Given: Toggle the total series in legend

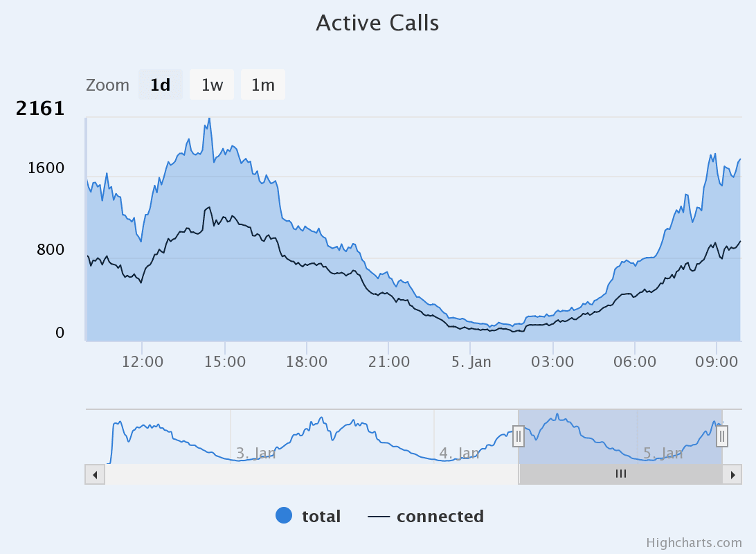Looking at the screenshot, I should click(x=308, y=516).
